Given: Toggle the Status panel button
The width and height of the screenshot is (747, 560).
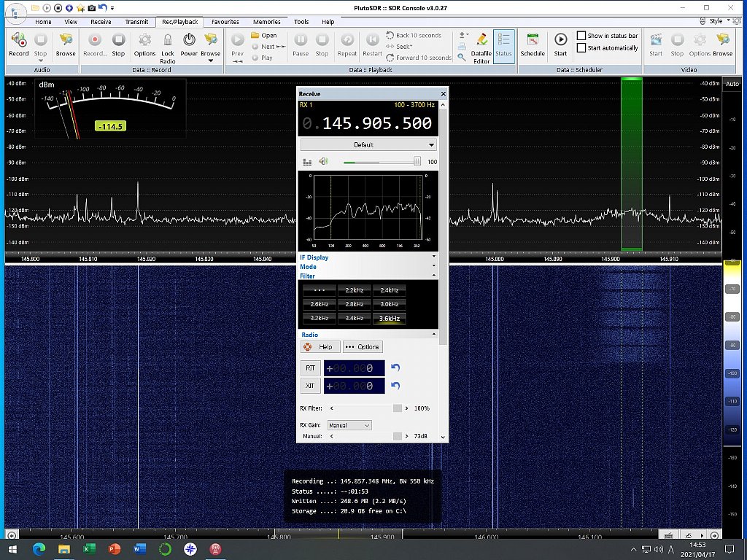Looking at the screenshot, I should click(503, 44).
